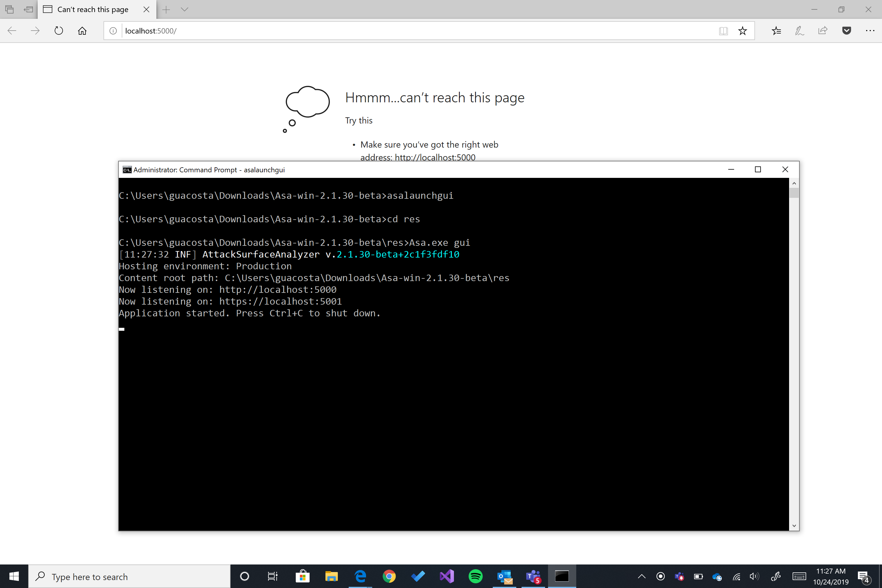882x588 pixels.
Task: Follow the http://localhost:5000 link
Action: click(x=435, y=157)
